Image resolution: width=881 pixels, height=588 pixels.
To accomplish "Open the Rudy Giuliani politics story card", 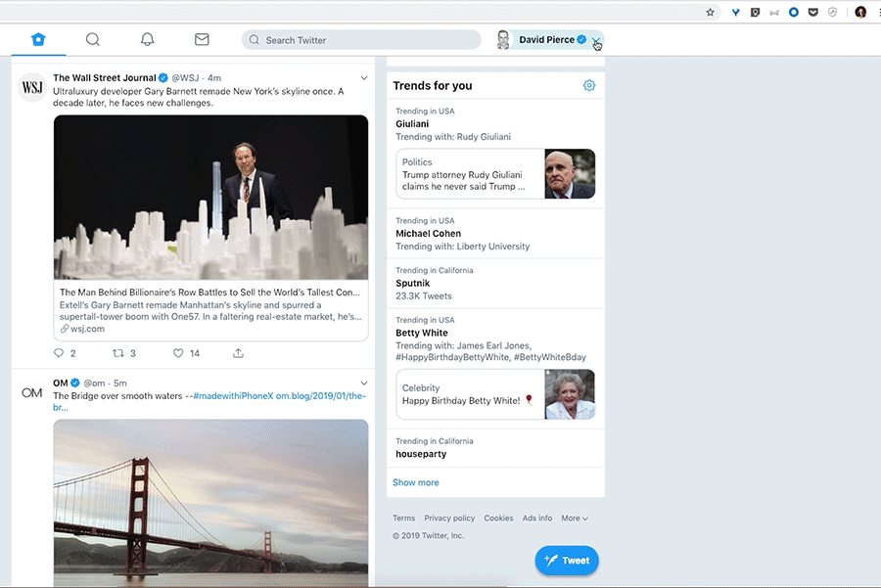I will (495, 173).
